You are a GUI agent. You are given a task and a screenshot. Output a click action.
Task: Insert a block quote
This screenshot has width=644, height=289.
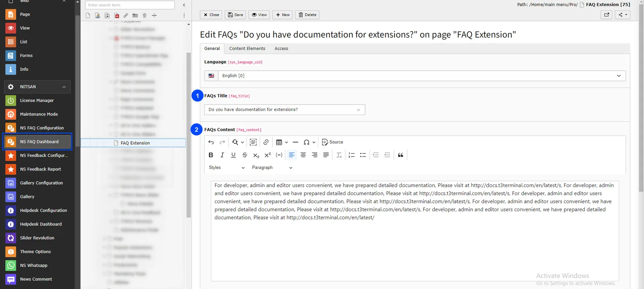[x=400, y=155]
